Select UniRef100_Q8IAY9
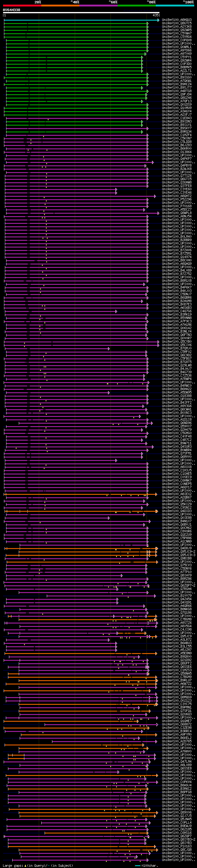The width and height of the screenshot is (197, 868). click(x=177, y=575)
